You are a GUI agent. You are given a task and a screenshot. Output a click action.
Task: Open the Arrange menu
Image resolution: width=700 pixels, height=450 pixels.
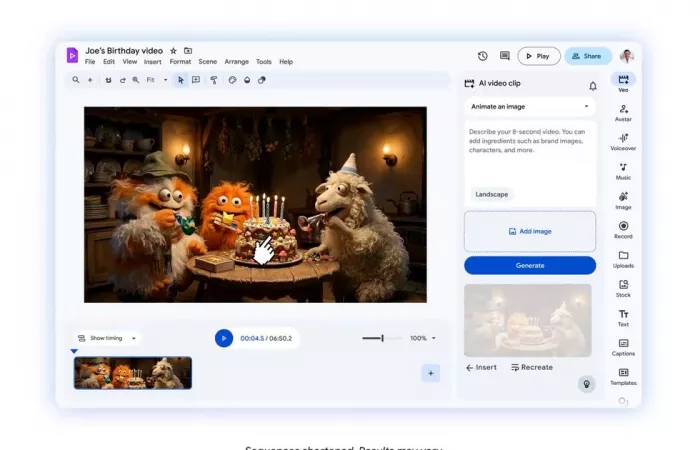[x=236, y=62]
